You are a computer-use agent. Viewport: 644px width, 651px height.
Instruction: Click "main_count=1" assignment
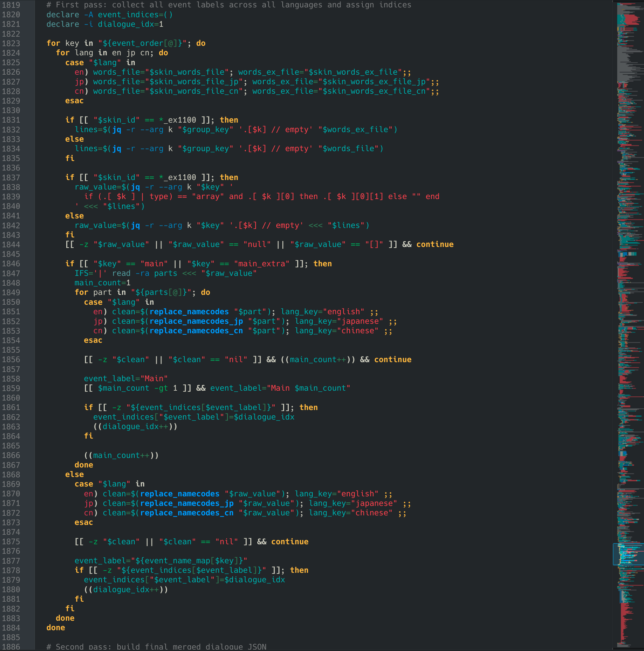click(x=103, y=283)
